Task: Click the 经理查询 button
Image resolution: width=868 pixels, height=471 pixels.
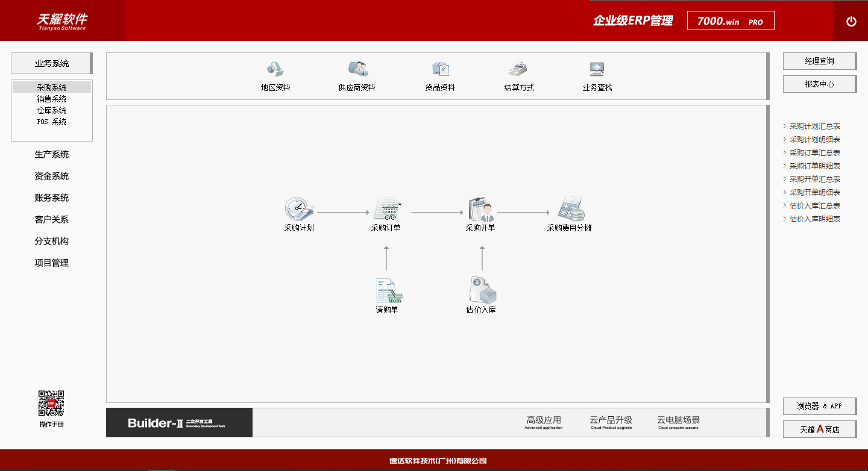Action: (819, 61)
